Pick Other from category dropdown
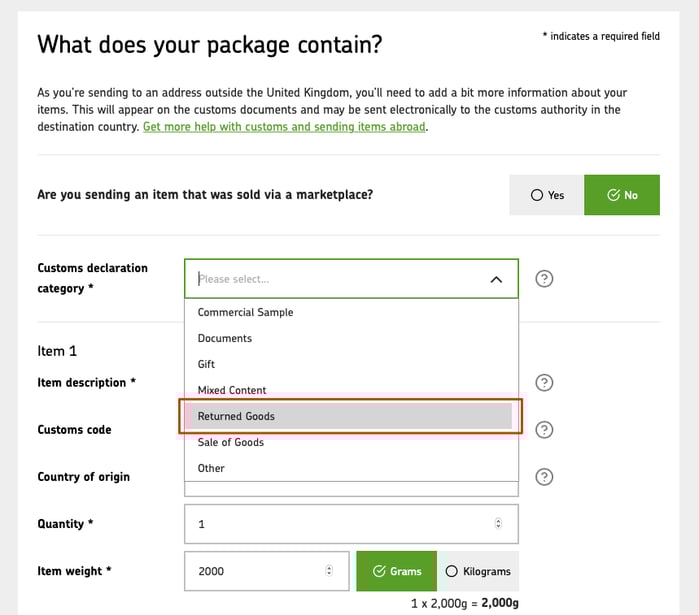The image size is (699, 615). [x=211, y=468]
